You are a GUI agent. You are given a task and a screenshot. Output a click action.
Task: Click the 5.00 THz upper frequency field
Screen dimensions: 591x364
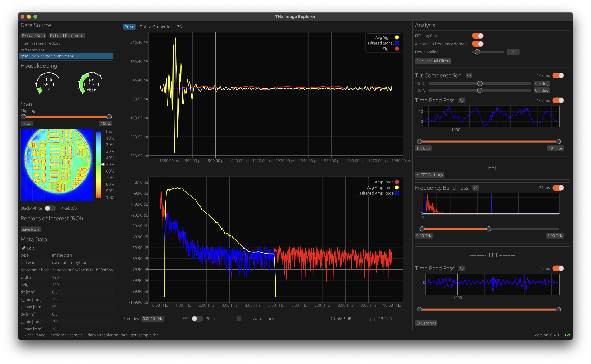(x=555, y=236)
